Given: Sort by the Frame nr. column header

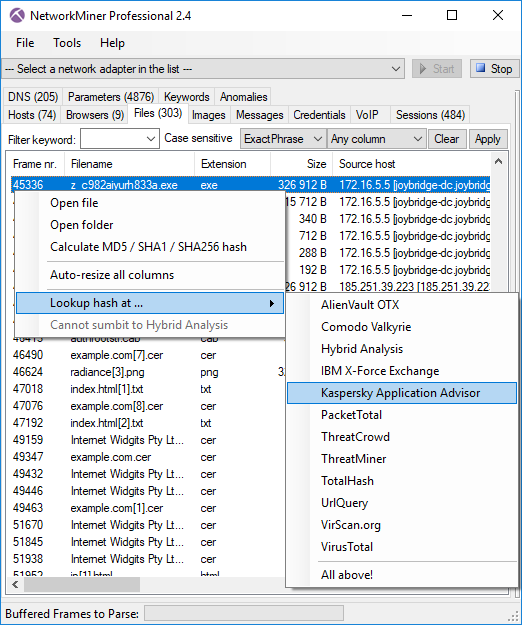Looking at the screenshot, I should pyautogui.click(x=35, y=164).
